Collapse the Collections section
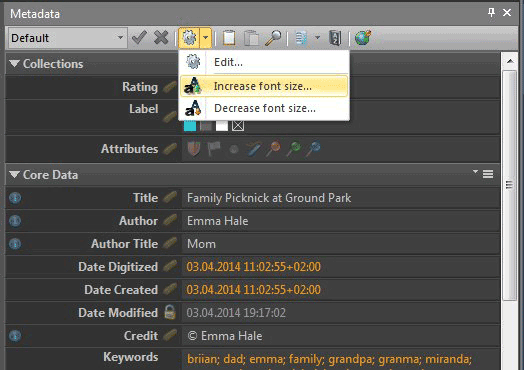The height and width of the screenshot is (370, 524). coord(14,64)
